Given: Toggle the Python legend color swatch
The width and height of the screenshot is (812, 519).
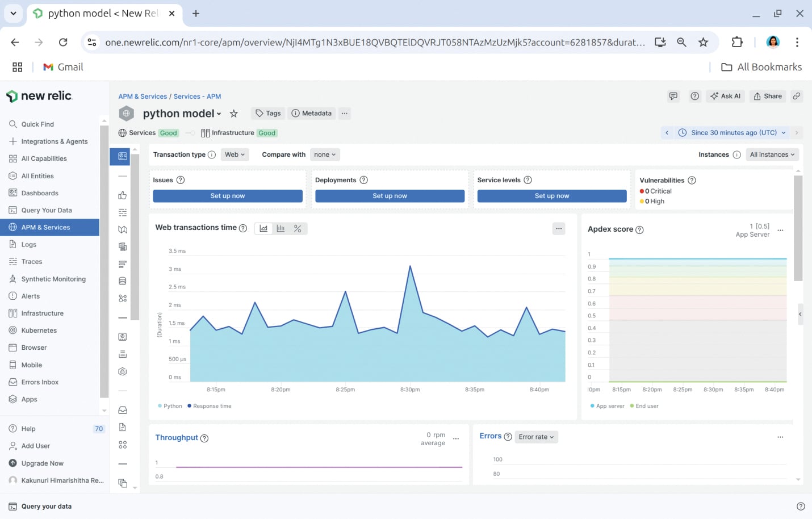Looking at the screenshot, I should (x=160, y=406).
